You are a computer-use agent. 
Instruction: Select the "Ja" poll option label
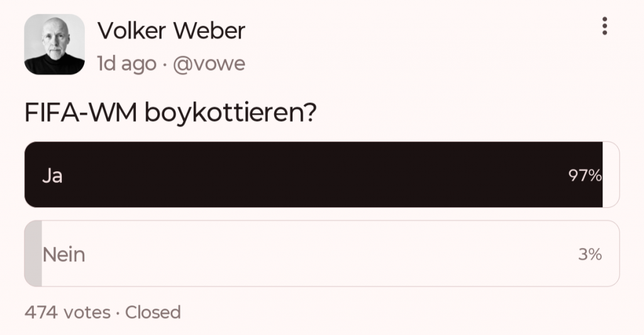tap(52, 176)
